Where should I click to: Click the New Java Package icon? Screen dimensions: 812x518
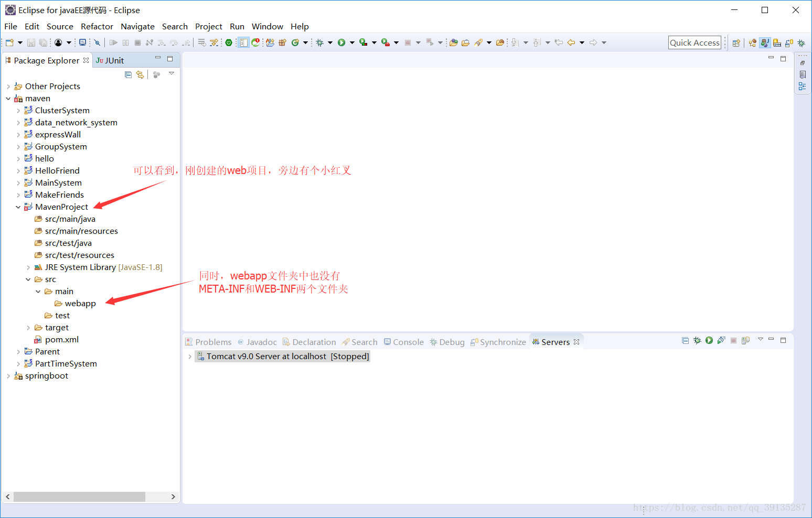282,42
